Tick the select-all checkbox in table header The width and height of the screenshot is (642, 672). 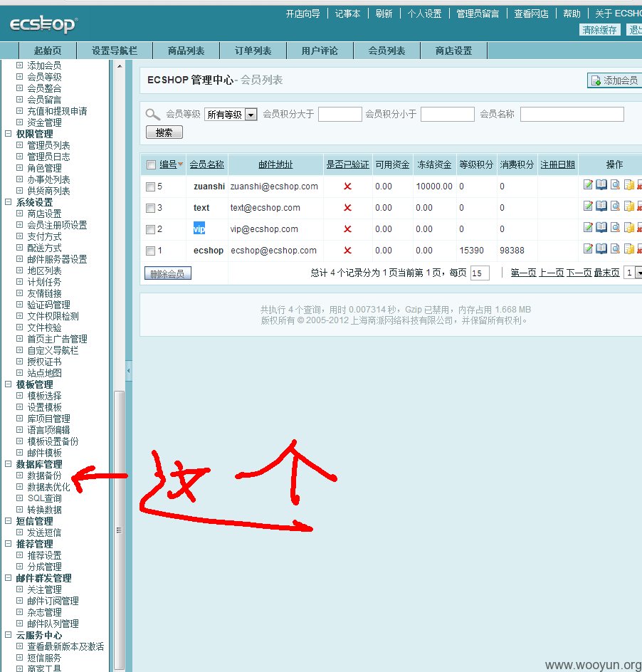(x=151, y=165)
